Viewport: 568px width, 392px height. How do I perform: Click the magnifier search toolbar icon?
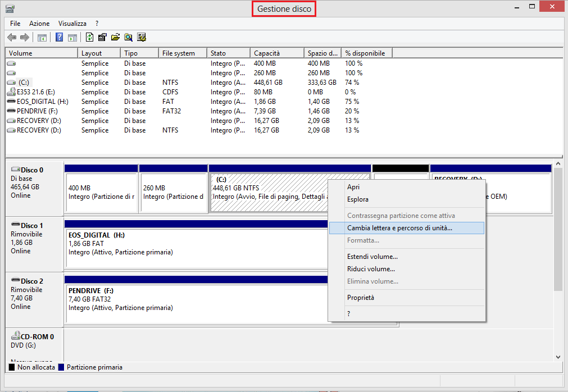click(x=129, y=38)
